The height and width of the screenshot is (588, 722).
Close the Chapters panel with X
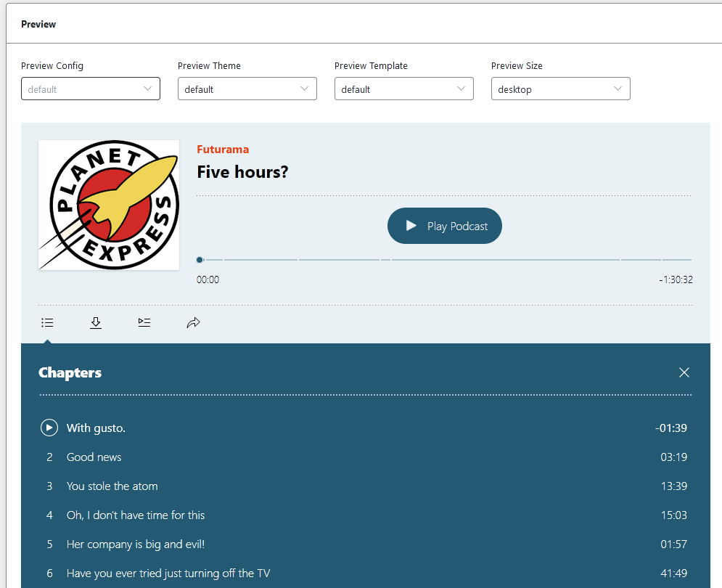pos(684,372)
